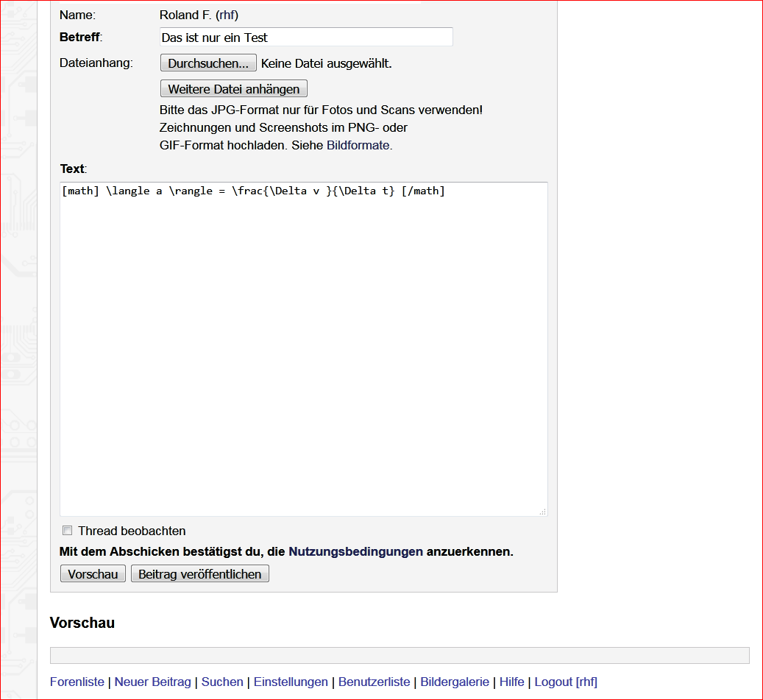
Task: Click the Logout [rhf] link
Action: pos(566,682)
